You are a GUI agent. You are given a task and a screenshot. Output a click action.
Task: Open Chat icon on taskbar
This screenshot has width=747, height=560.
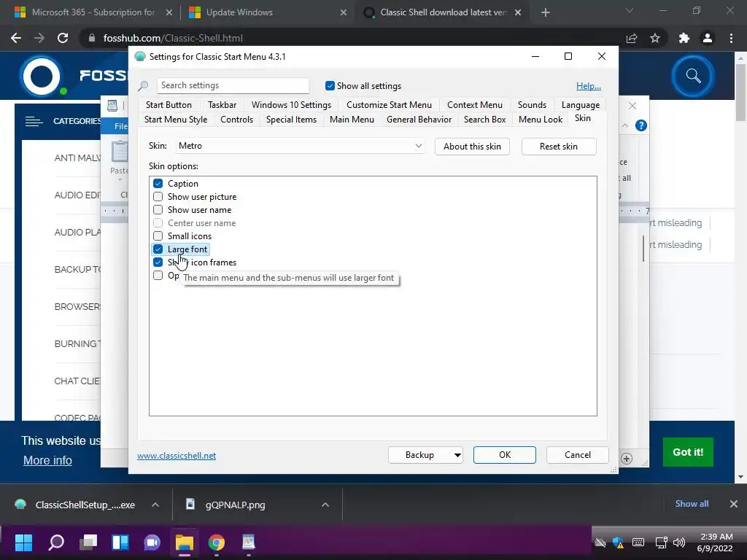(152, 542)
